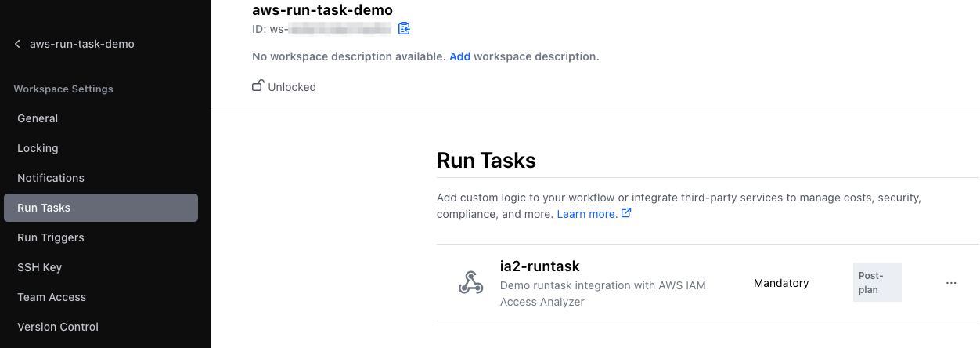
Task: Click the Add workspace description link
Action: click(x=459, y=56)
